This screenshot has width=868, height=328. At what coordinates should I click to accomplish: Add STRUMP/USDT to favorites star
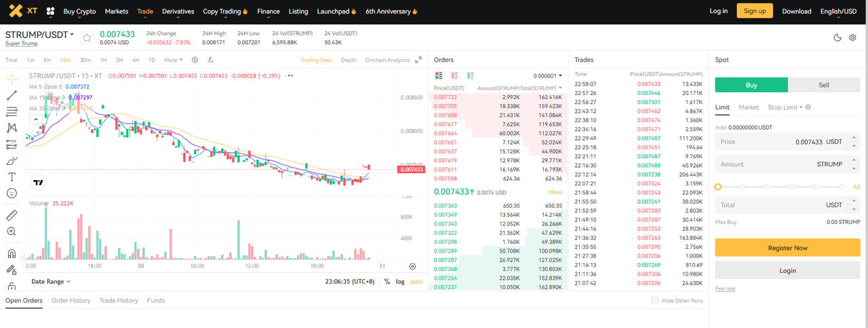86,38
